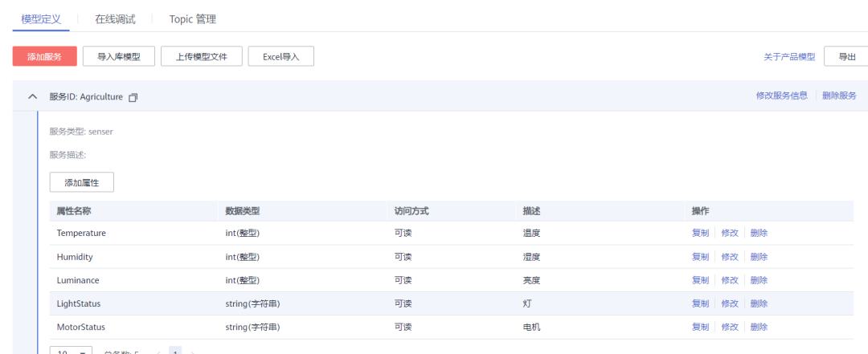Open the Topic 管理 tab
868x354 pixels.
click(193, 19)
